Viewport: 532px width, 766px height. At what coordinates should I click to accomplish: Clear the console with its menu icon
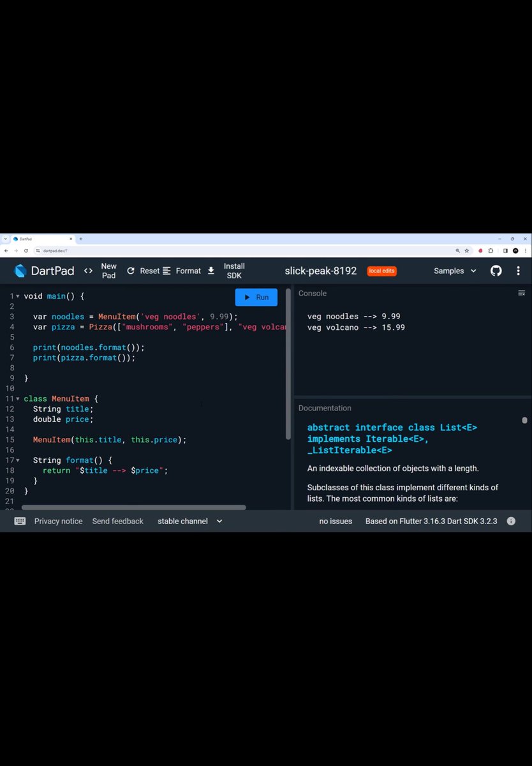(x=522, y=293)
